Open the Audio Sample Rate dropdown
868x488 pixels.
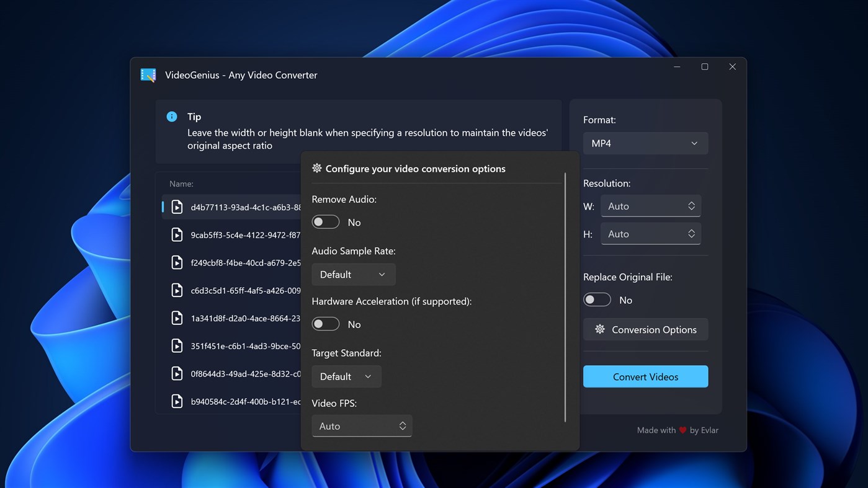[x=353, y=274]
